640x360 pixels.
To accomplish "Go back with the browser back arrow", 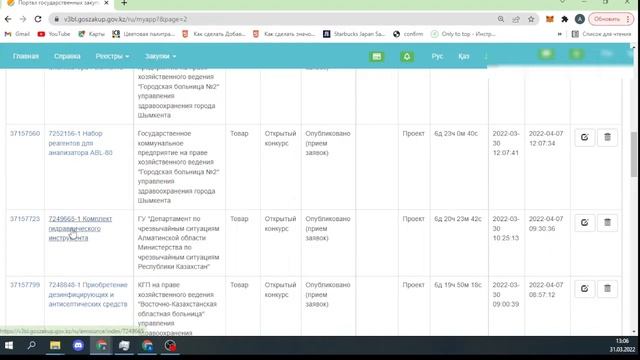I will (x=8, y=19).
